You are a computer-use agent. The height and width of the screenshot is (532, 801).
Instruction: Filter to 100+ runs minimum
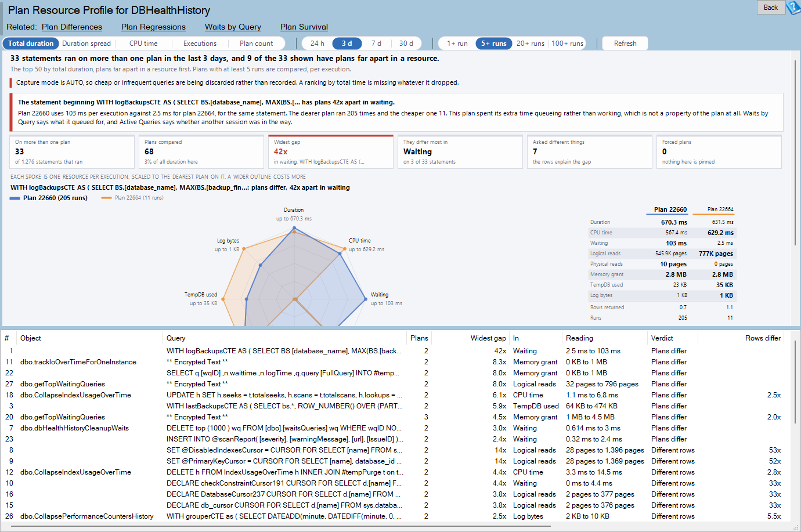coord(567,44)
